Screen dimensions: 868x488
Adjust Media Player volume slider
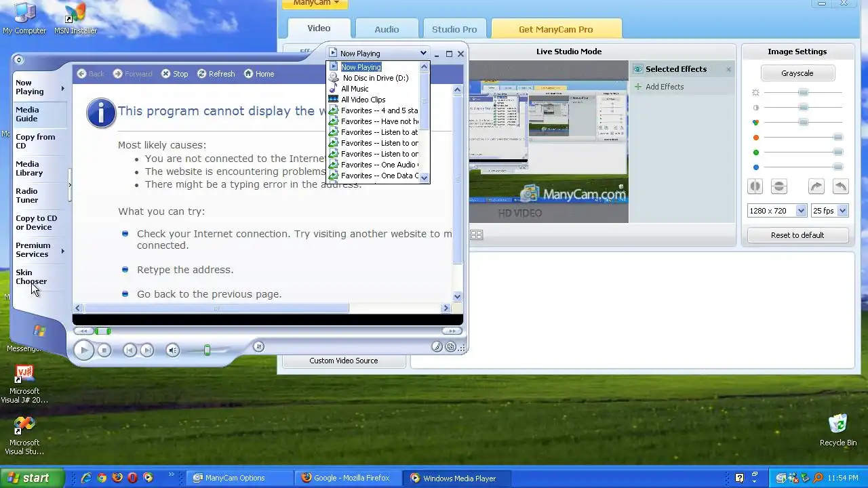click(207, 350)
